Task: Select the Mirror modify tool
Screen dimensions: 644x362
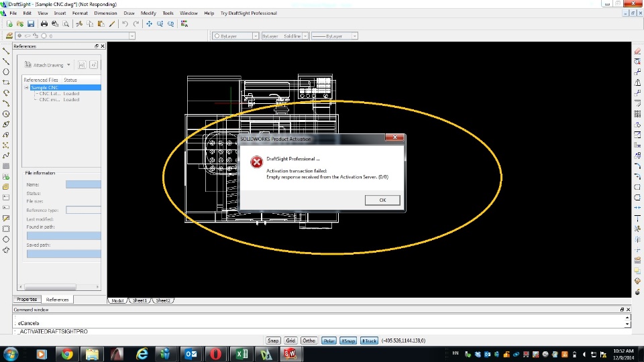Action: click(x=637, y=82)
